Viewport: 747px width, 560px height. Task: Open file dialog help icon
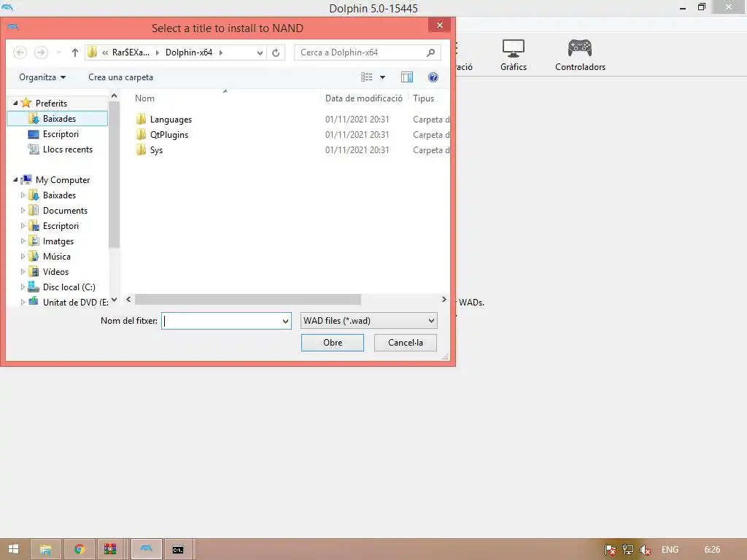tap(433, 77)
